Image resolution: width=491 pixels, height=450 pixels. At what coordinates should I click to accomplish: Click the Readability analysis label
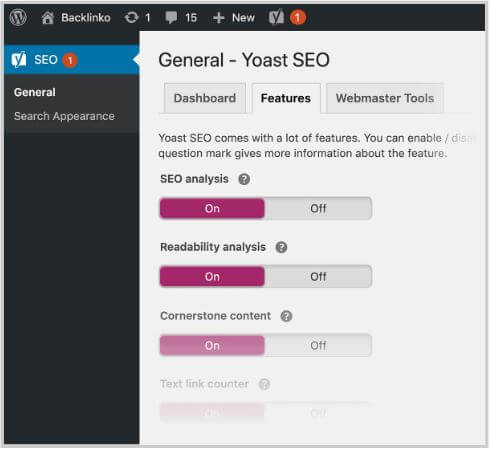(213, 247)
